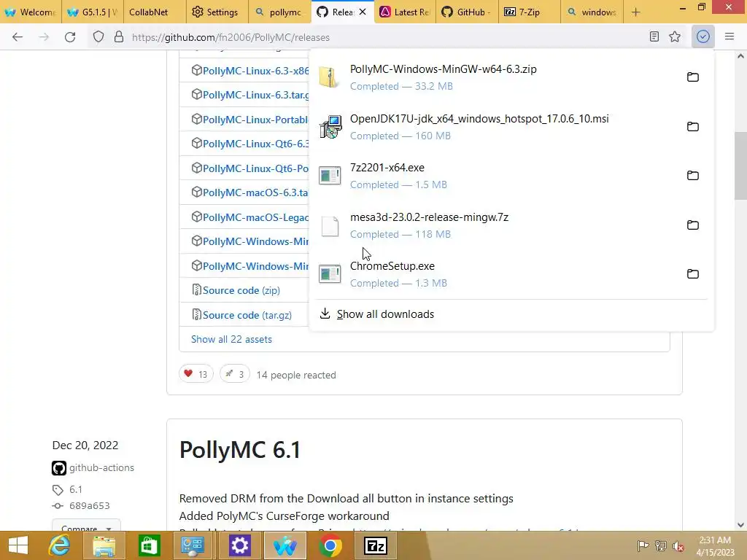Screen dimensions: 747x560
Task: Open Internet Explorer from the taskbar
Action: 60,545
